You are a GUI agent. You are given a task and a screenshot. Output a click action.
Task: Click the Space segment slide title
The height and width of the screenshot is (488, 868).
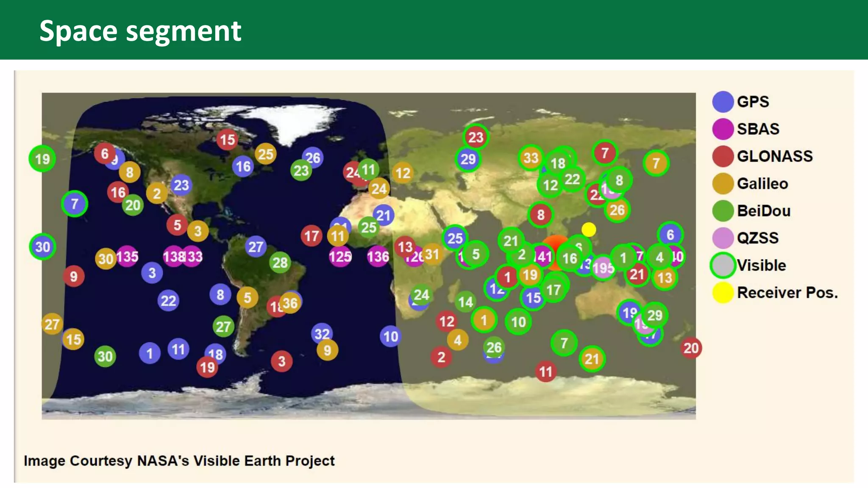140,30
